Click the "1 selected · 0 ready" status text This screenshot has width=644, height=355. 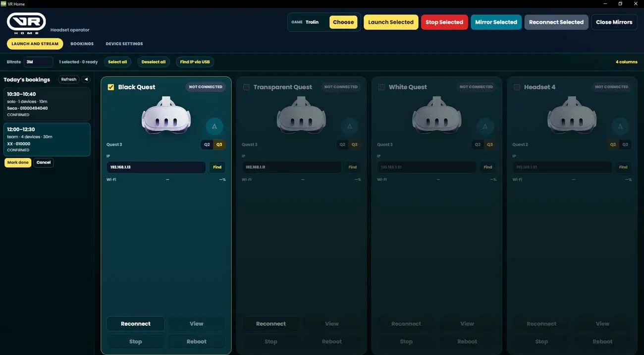pos(78,62)
